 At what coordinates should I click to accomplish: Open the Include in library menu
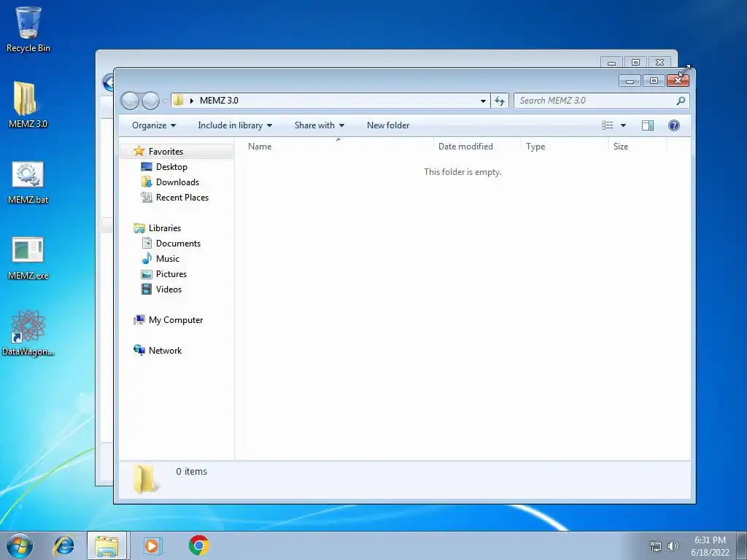pyautogui.click(x=235, y=125)
